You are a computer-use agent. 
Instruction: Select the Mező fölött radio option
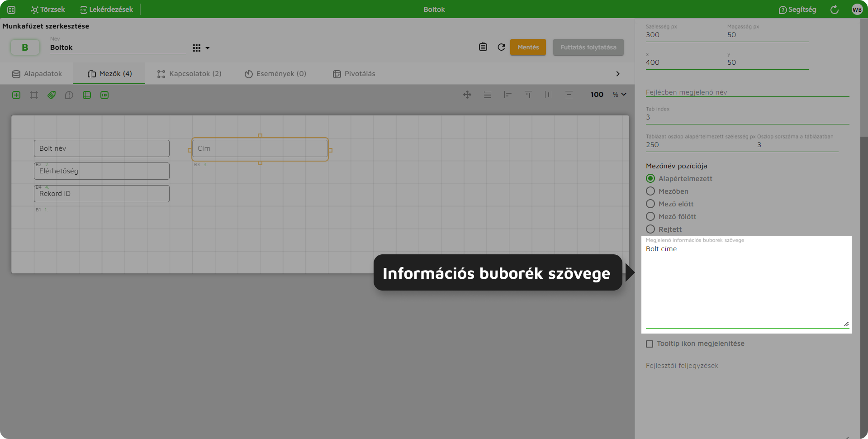(x=650, y=216)
